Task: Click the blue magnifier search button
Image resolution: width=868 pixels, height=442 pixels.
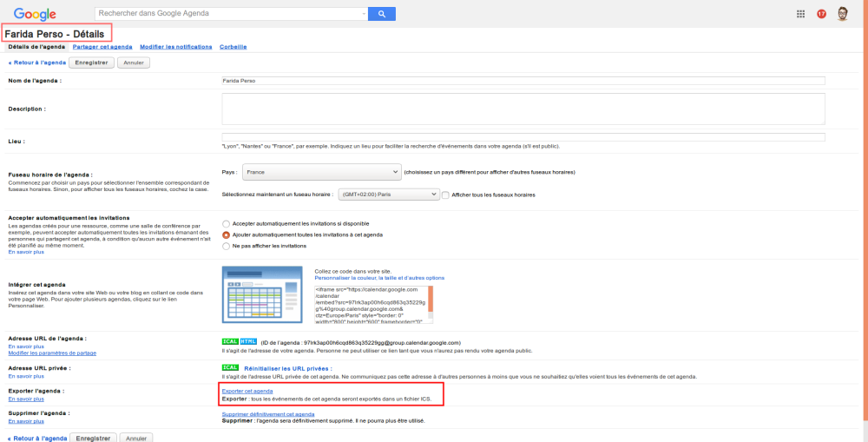Action: point(382,14)
